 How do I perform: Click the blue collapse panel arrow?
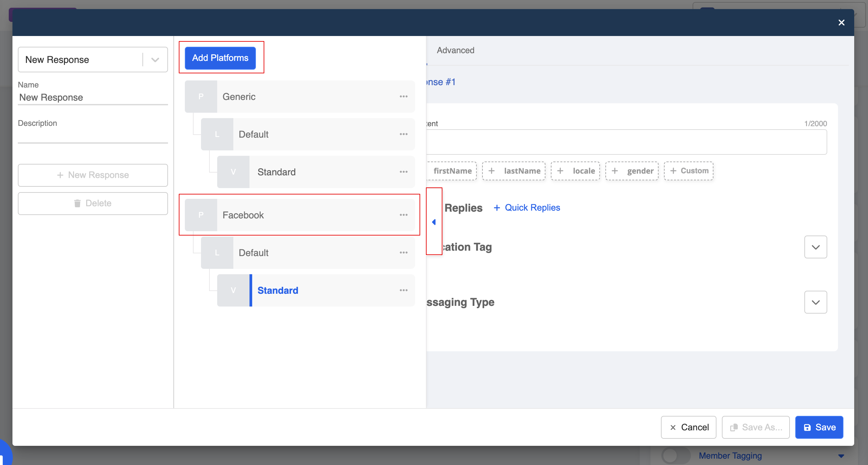click(x=434, y=222)
